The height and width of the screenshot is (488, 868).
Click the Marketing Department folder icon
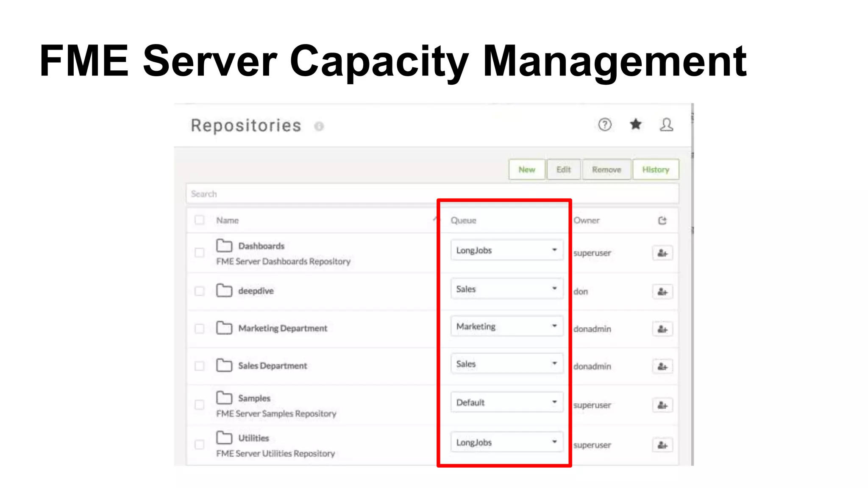[x=224, y=327]
